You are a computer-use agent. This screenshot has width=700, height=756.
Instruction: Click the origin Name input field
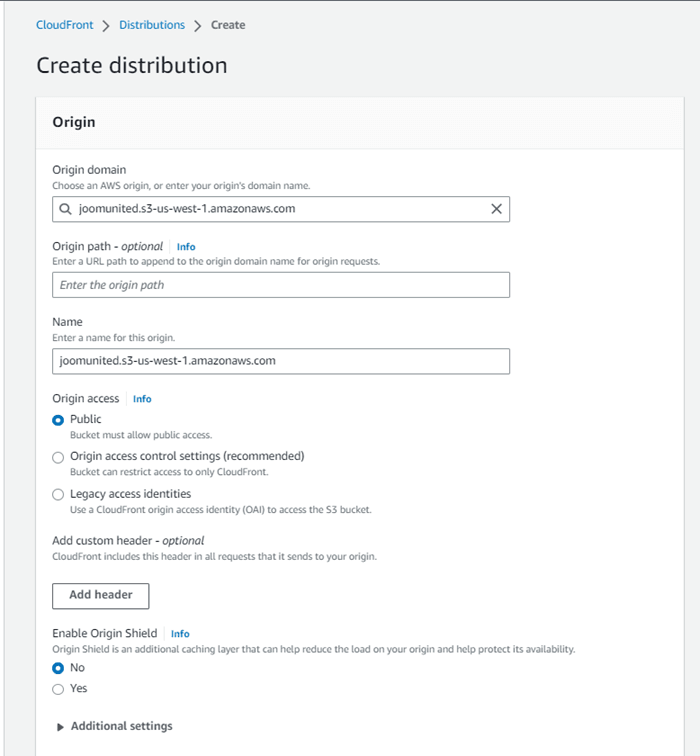click(x=280, y=361)
